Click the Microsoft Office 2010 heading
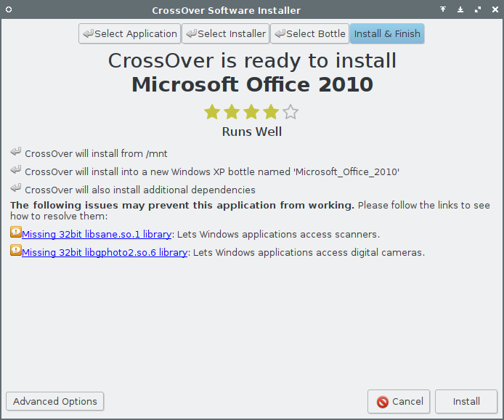This screenshot has height=420, width=504. click(x=252, y=84)
